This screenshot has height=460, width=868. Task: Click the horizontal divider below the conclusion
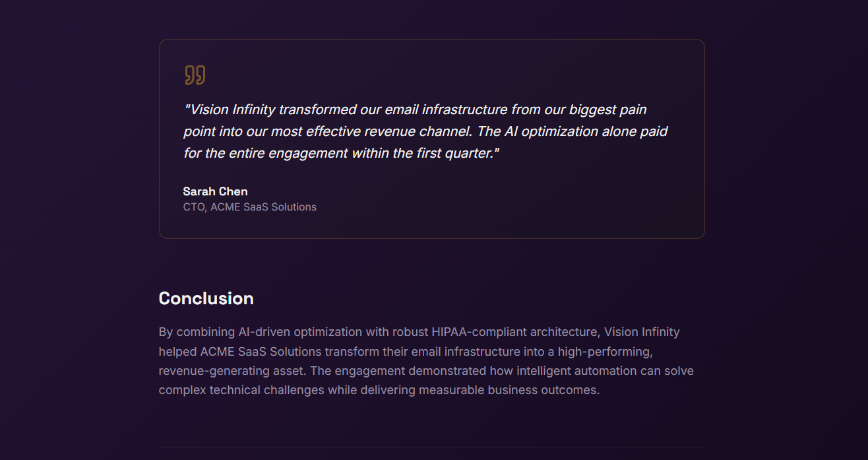(431, 447)
